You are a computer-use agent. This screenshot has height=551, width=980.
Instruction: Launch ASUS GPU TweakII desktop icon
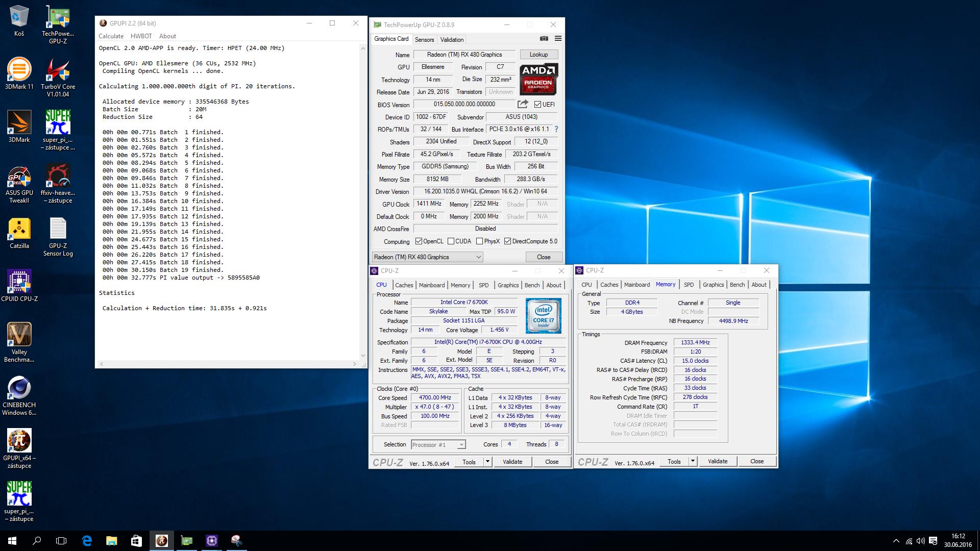[x=19, y=184]
